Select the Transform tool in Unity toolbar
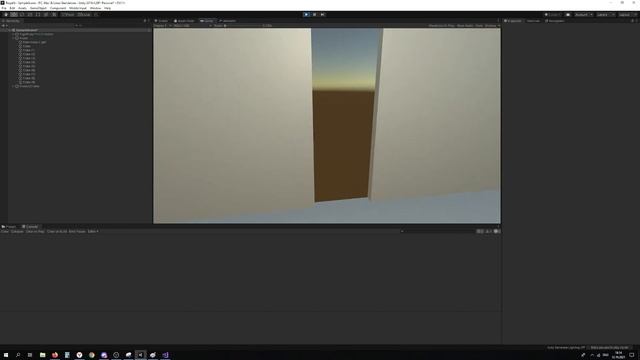 coord(46,15)
